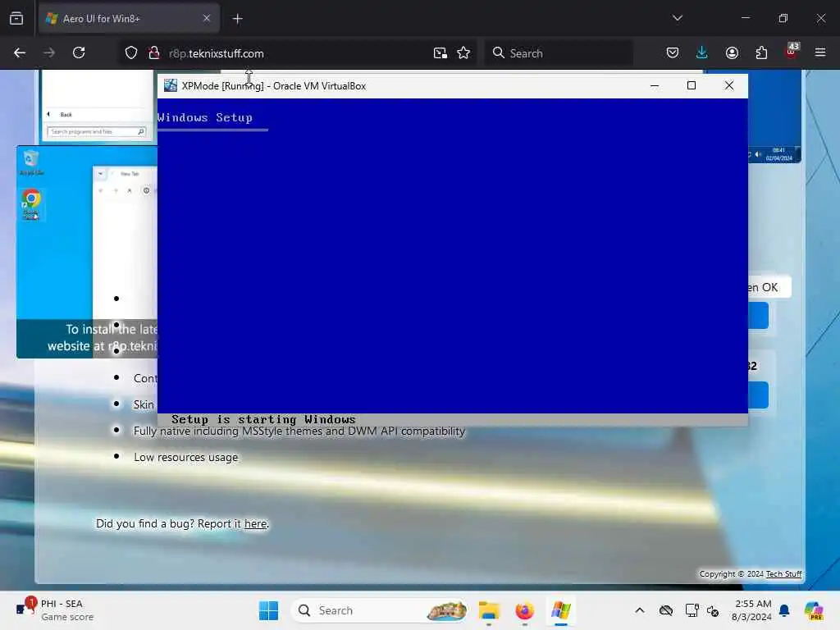This screenshot has height=630, width=840.
Task: Open the Tech Stuff copyright link
Action: (x=783, y=573)
